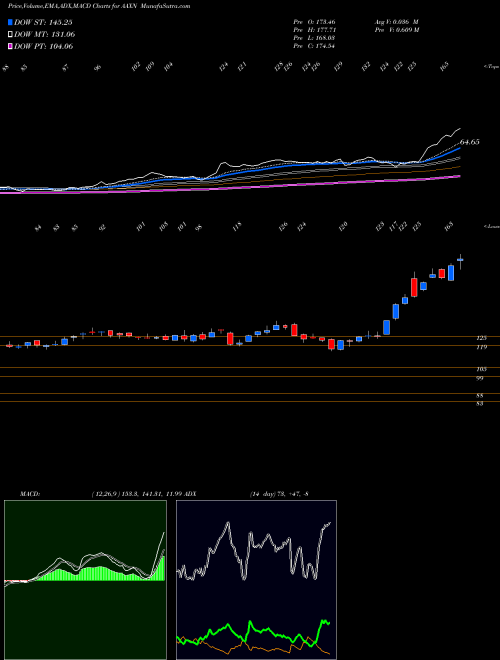Click the MACD (12,26,9) values text
The width and height of the screenshot is (500, 660).
coord(136,494)
